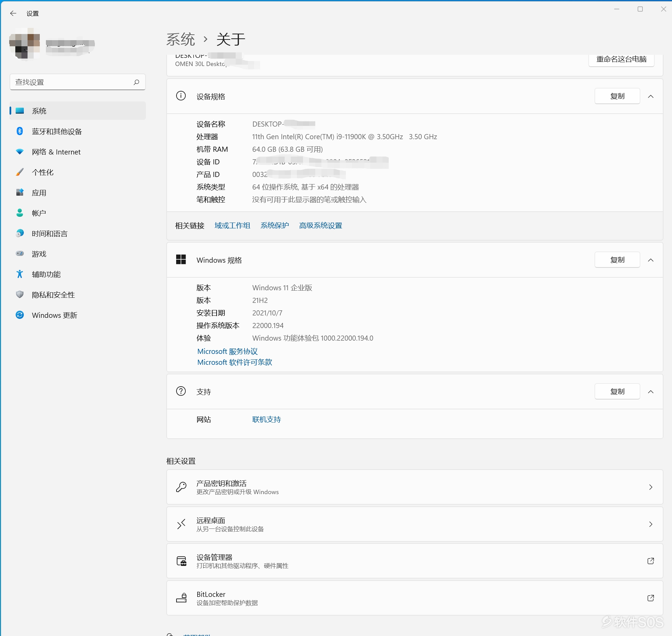Screen dimensions: 672x636
Task: Click the device specs info icon
Action: [181, 96]
